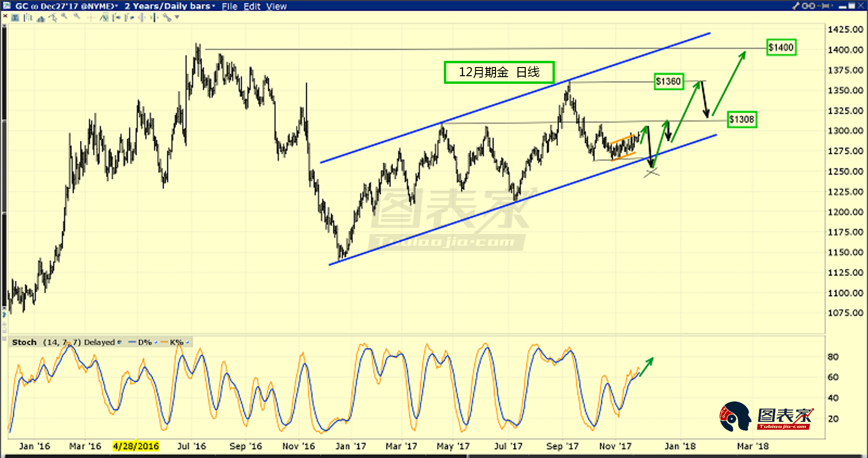The width and height of the screenshot is (868, 458).
Task: Click the 1075.00 price axis label
Action: (845, 313)
